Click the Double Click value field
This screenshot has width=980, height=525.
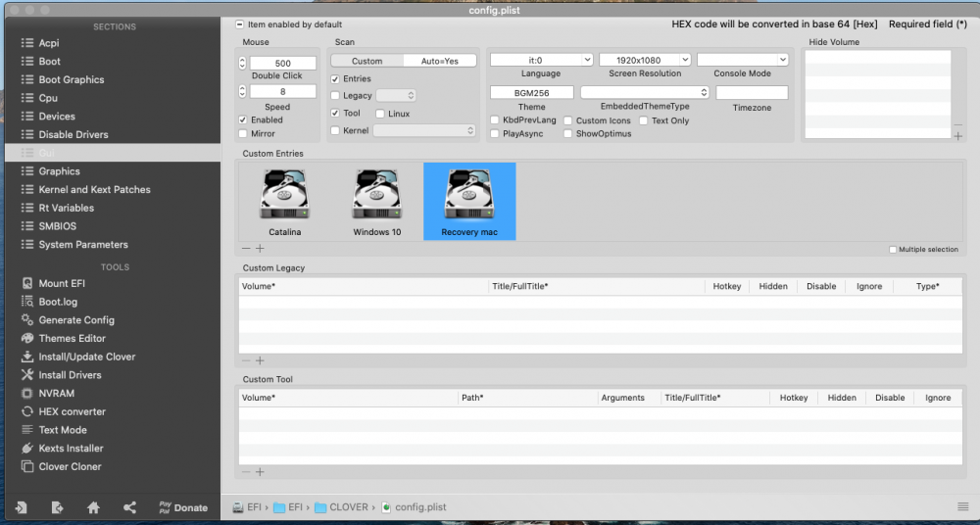point(283,63)
